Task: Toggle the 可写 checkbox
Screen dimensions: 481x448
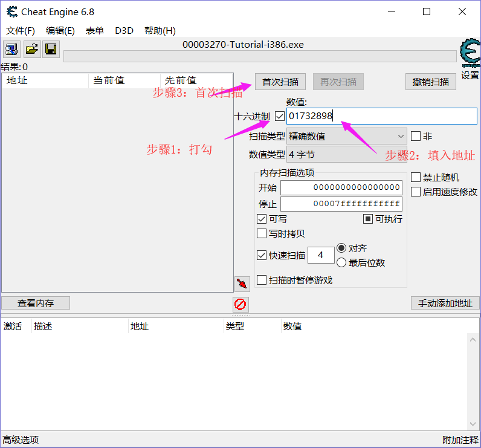Action: point(262,219)
